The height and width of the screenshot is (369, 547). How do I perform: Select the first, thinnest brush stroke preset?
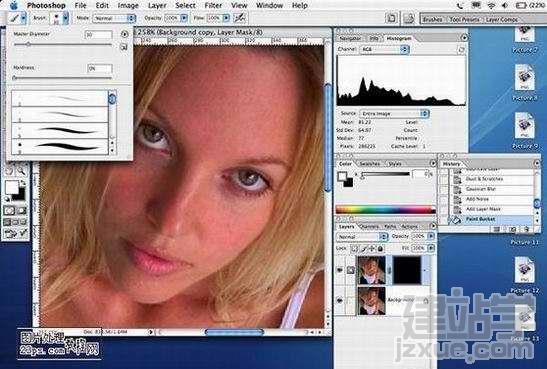click(60, 98)
